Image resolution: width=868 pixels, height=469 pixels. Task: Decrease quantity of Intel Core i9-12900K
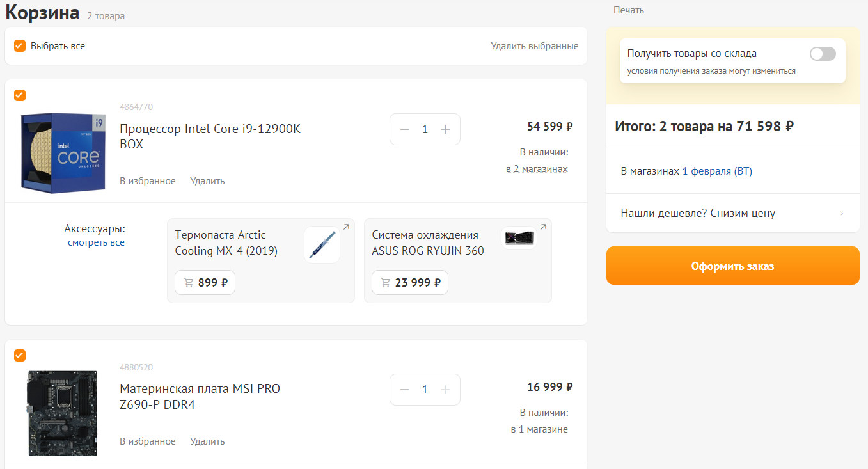(404, 129)
